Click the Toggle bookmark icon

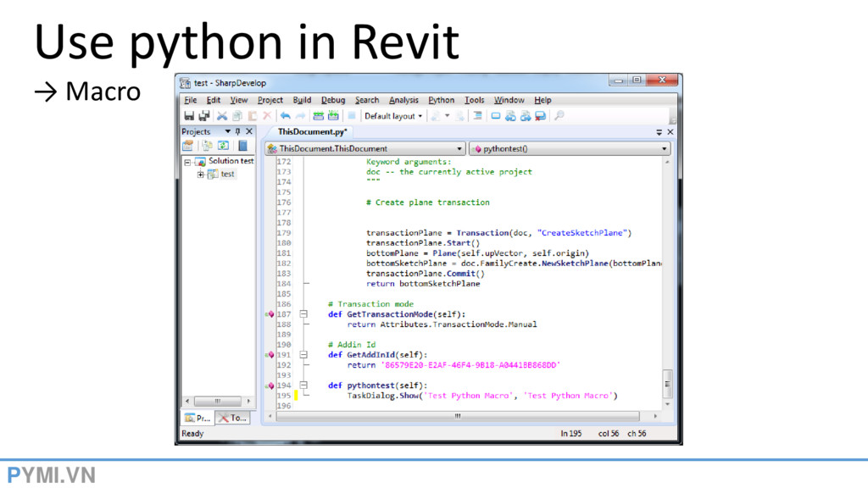495,115
